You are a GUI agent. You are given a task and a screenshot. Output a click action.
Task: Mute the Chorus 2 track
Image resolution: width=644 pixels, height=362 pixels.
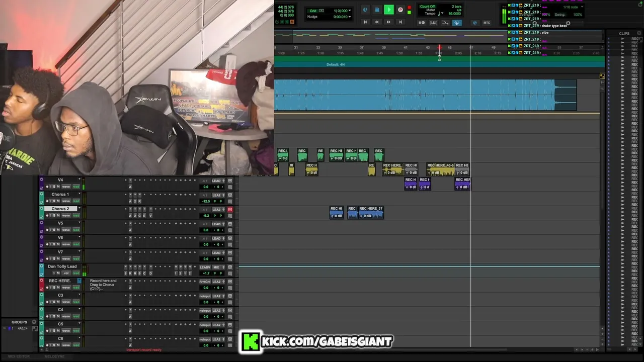pyautogui.click(x=58, y=216)
